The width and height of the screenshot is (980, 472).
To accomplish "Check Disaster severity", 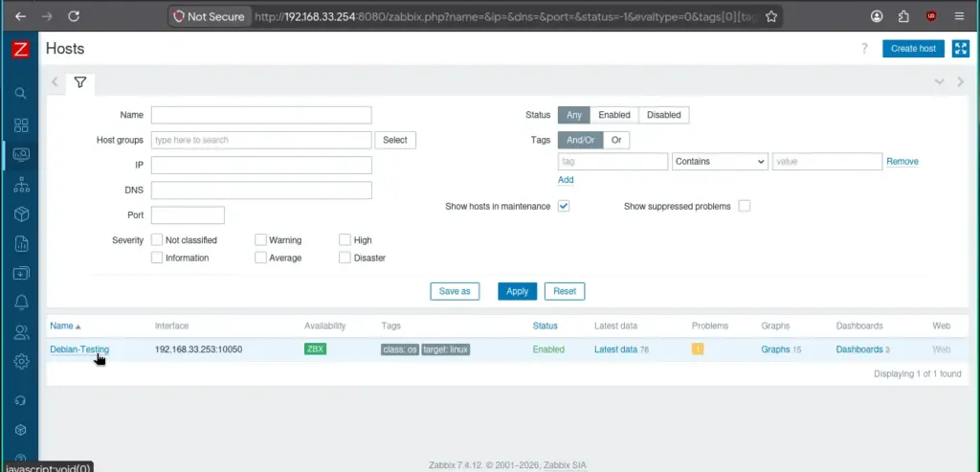I will (x=345, y=258).
